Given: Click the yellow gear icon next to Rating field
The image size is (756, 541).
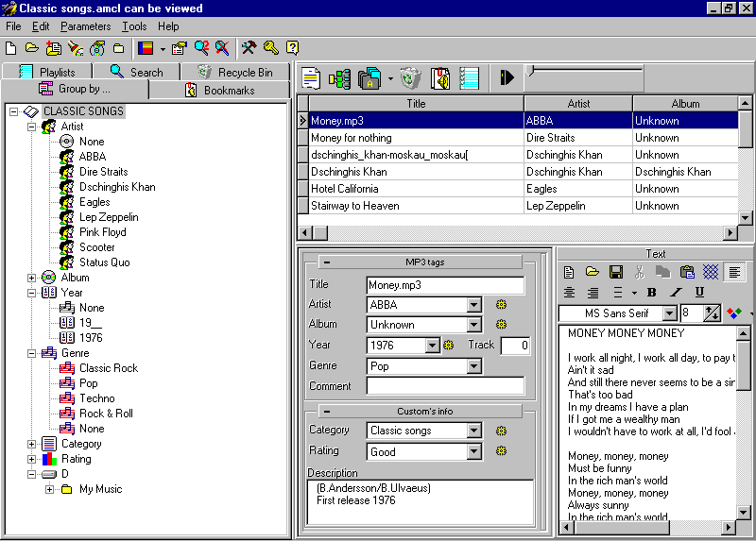Looking at the screenshot, I should point(502,451).
